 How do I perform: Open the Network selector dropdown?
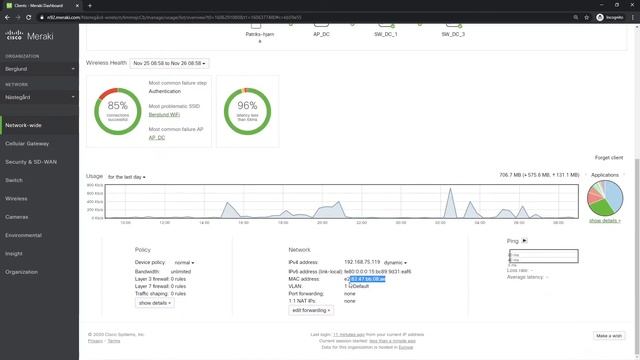(40, 97)
